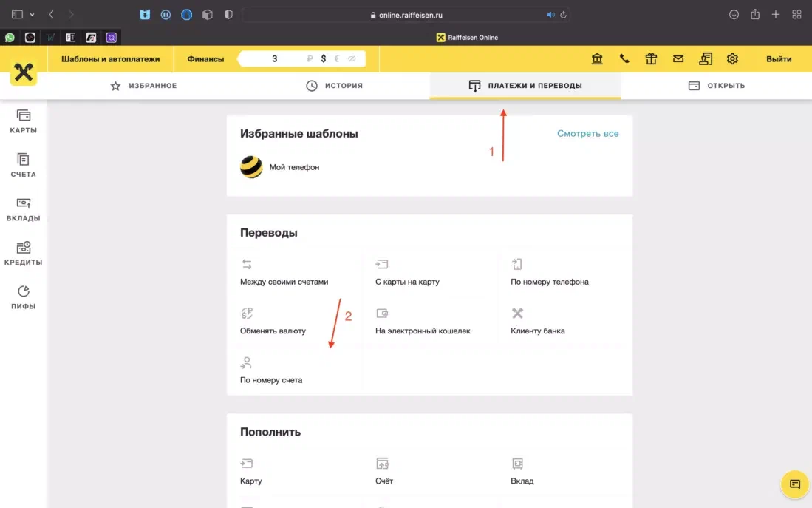Click the Смотреть все link

(588, 134)
